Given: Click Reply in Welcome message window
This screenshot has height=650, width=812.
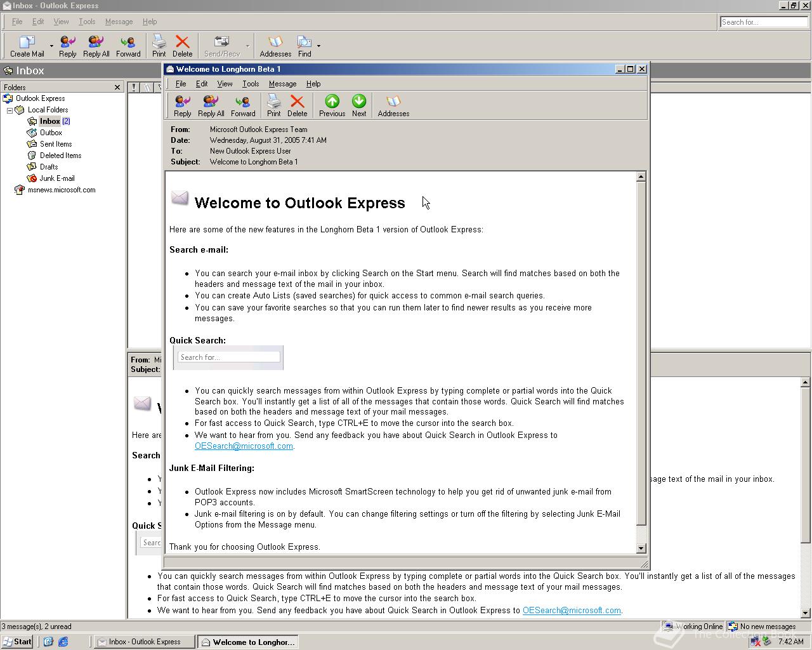Looking at the screenshot, I should 183,106.
